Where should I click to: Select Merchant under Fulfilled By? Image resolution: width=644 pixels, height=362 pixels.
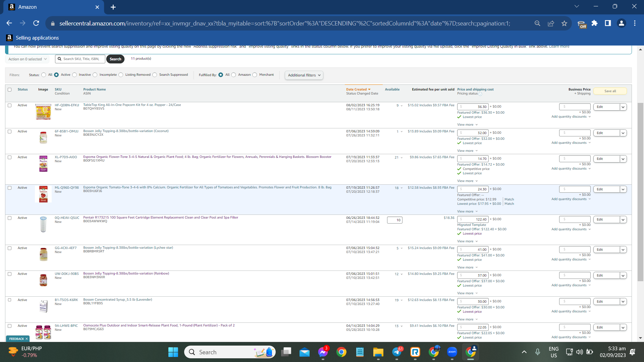255,75
